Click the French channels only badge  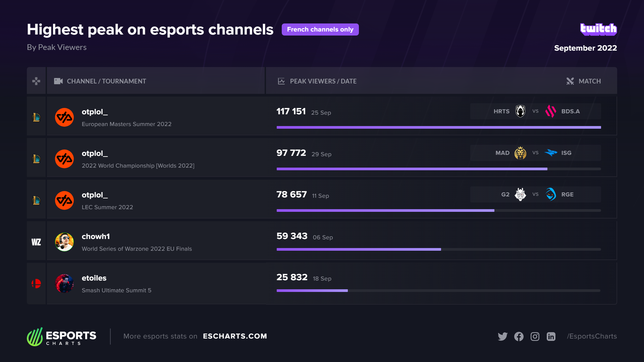[x=320, y=29]
